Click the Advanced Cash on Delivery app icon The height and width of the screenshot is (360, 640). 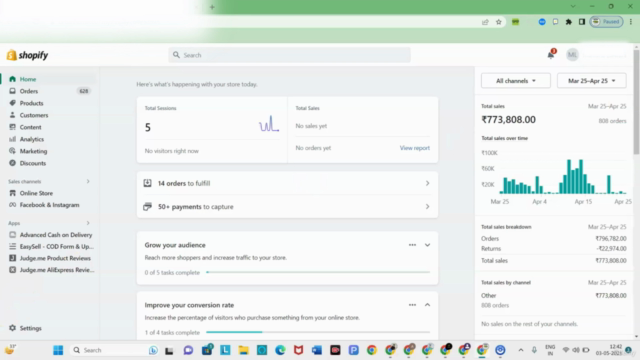pos(12,235)
